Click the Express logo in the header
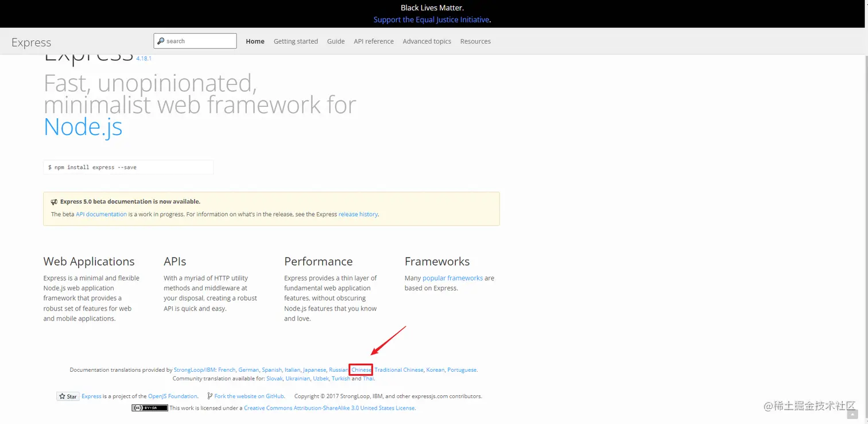 [x=31, y=42]
